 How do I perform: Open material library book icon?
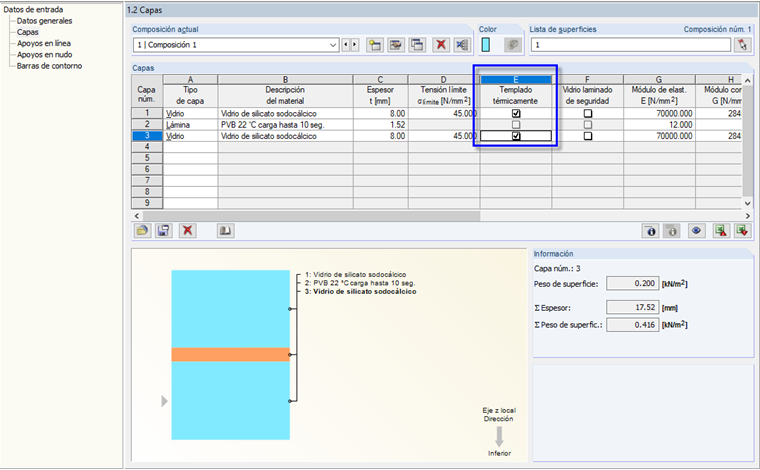(x=225, y=231)
